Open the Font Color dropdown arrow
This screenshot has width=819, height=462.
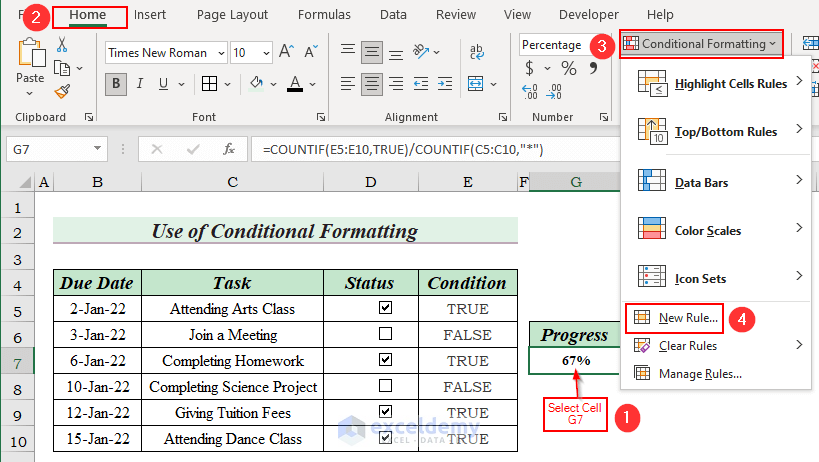(312, 84)
